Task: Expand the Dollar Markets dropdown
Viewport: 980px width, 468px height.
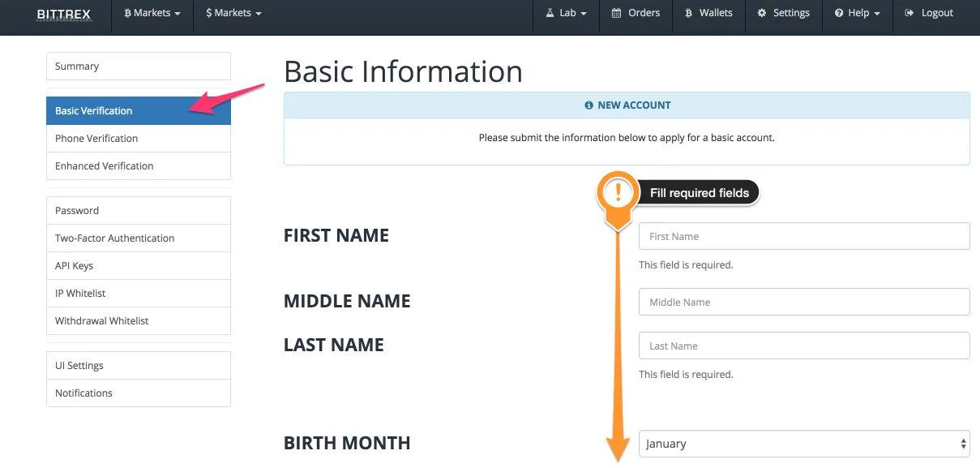Action: coord(233,14)
